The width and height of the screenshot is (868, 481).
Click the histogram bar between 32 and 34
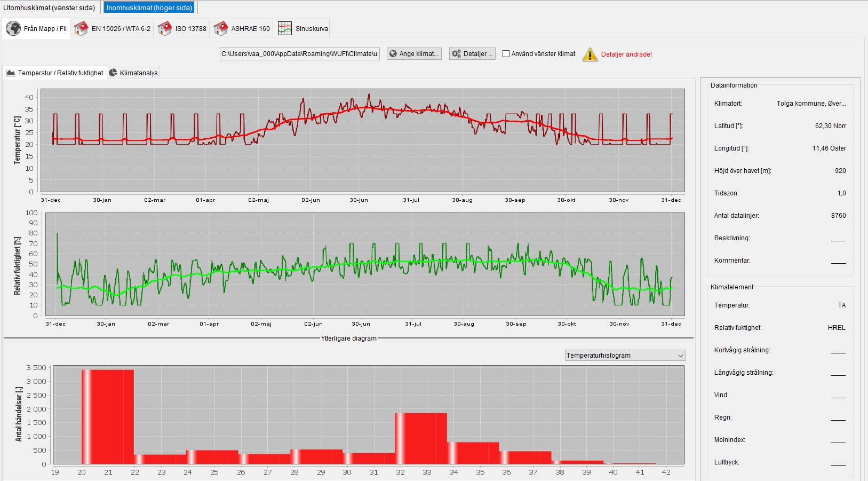tap(421, 438)
